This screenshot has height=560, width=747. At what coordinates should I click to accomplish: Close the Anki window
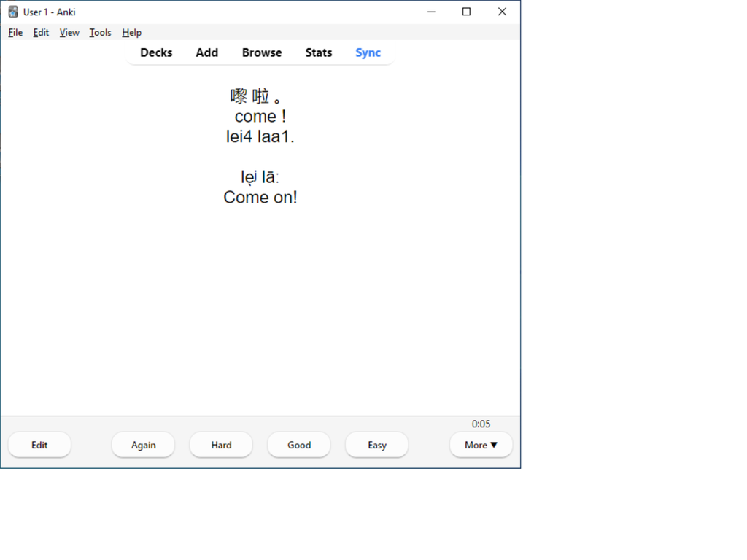pyautogui.click(x=502, y=12)
